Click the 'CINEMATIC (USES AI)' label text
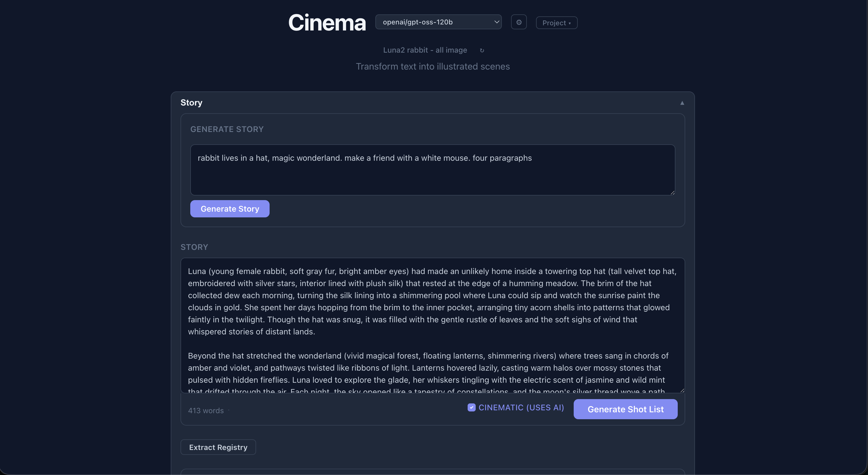The width and height of the screenshot is (868, 475). coord(521,408)
